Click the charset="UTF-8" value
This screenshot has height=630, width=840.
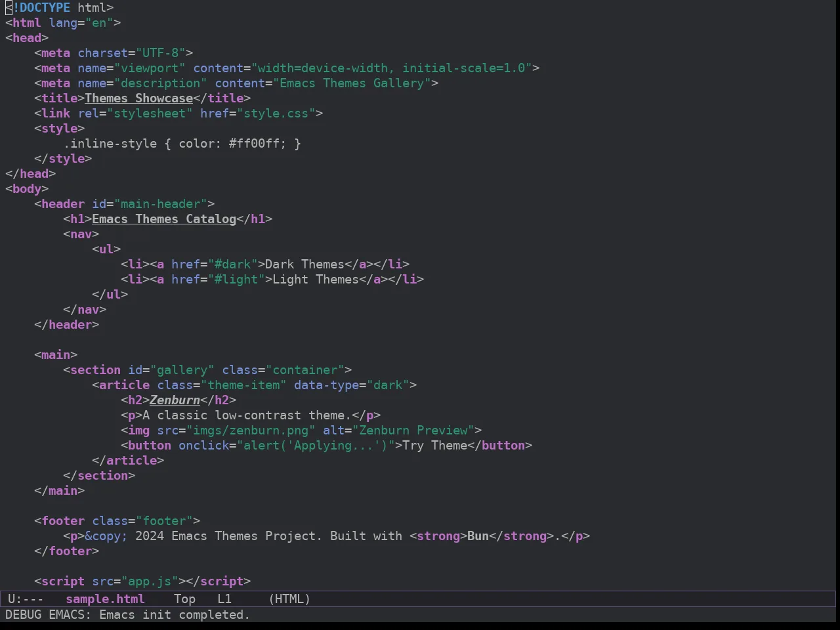161,53
